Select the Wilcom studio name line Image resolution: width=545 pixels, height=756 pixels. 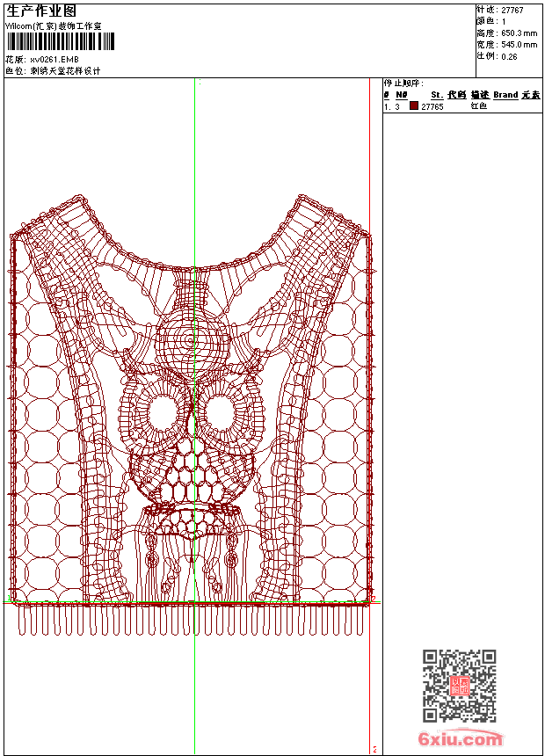(54, 26)
